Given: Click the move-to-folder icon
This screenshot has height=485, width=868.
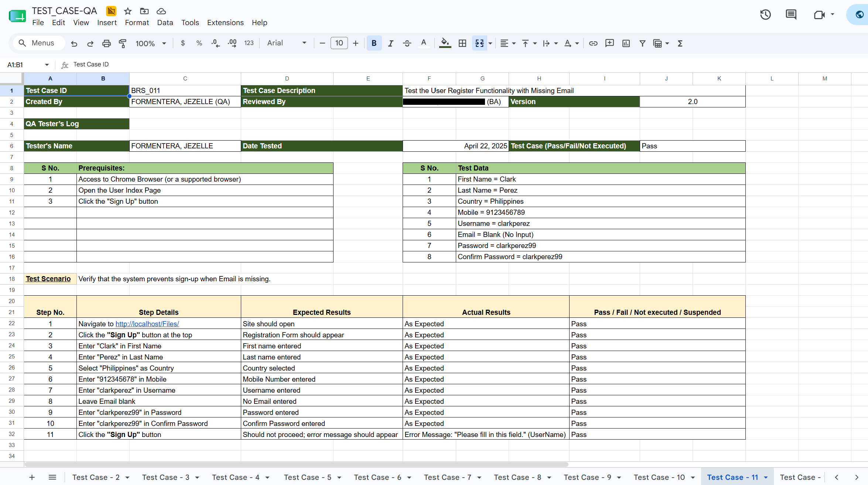Looking at the screenshot, I should click(x=144, y=11).
